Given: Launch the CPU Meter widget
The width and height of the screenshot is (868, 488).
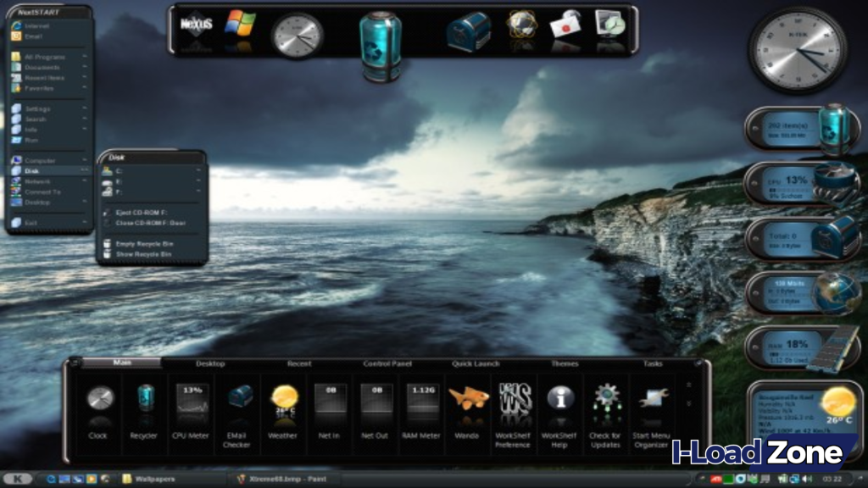Looking at the screenshot, I should coord(190,398).
